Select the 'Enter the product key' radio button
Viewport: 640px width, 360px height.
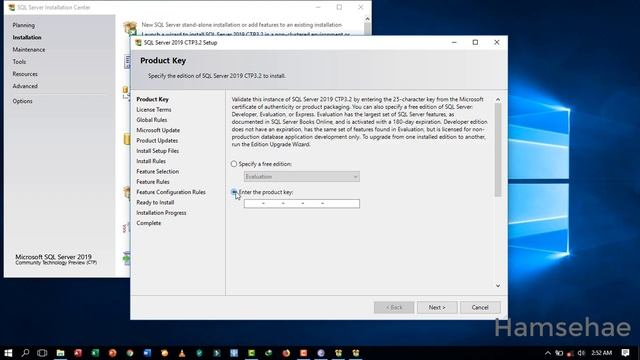click(x=234, y=192)
